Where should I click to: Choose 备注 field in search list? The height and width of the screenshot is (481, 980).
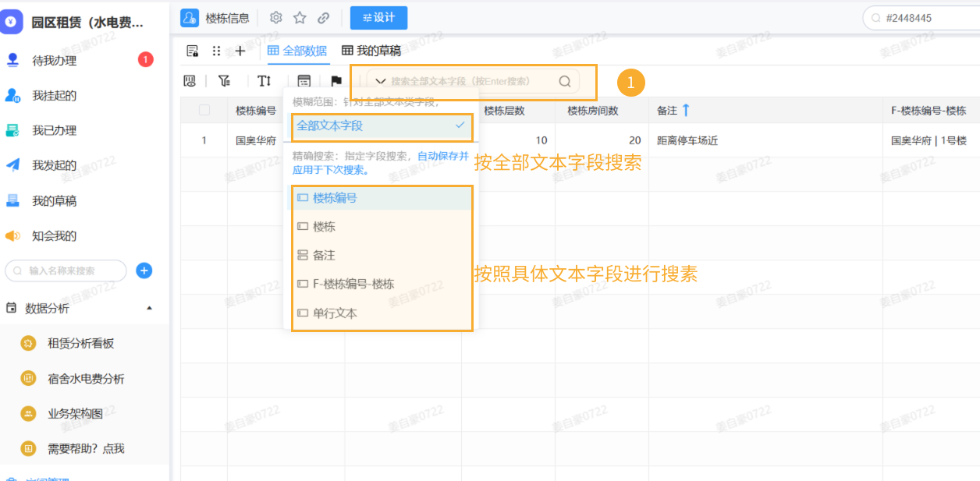382,256
